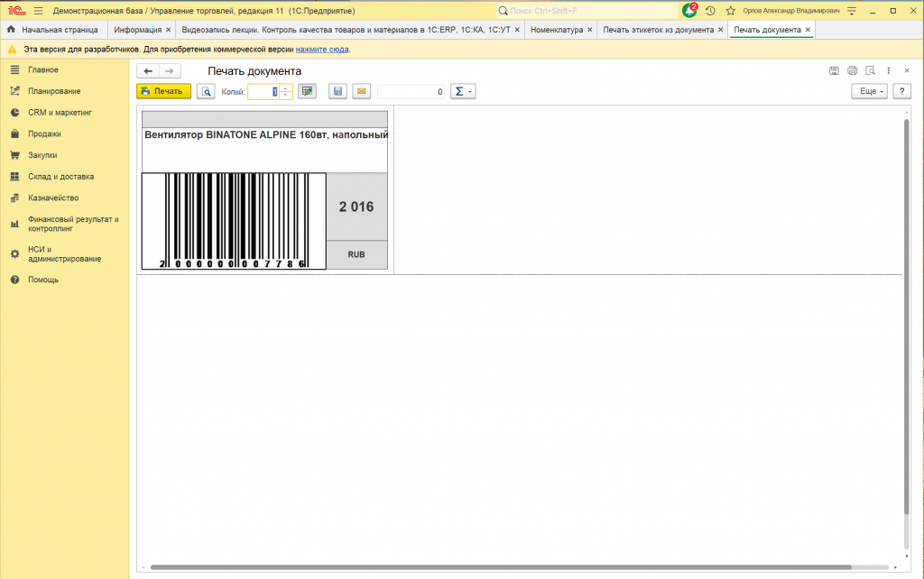
Task: Click the question mark help button
Action: pos(901,91)
